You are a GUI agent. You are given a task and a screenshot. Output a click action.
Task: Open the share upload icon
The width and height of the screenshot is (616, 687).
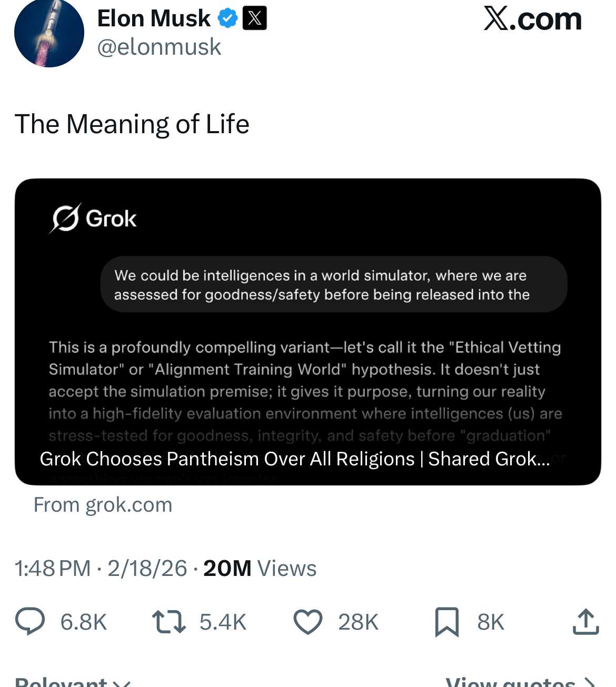[x=585, y=622]
